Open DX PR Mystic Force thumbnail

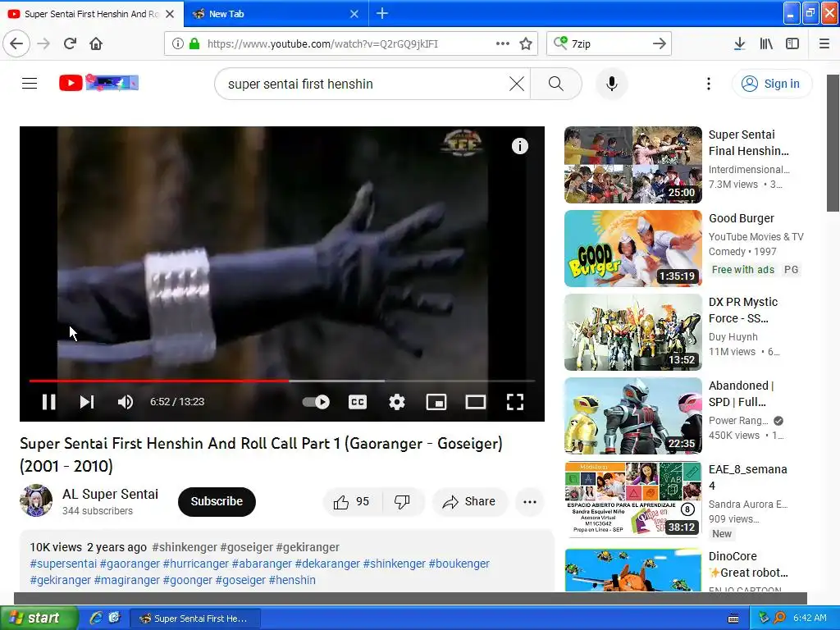pos(632,332)
